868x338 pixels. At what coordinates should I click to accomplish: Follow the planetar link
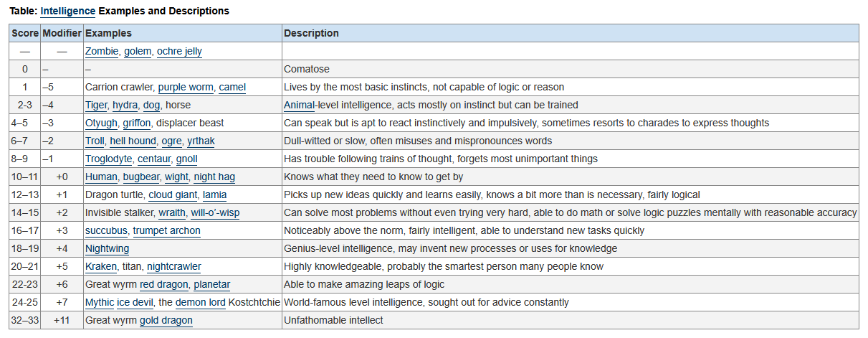(212, 284)
